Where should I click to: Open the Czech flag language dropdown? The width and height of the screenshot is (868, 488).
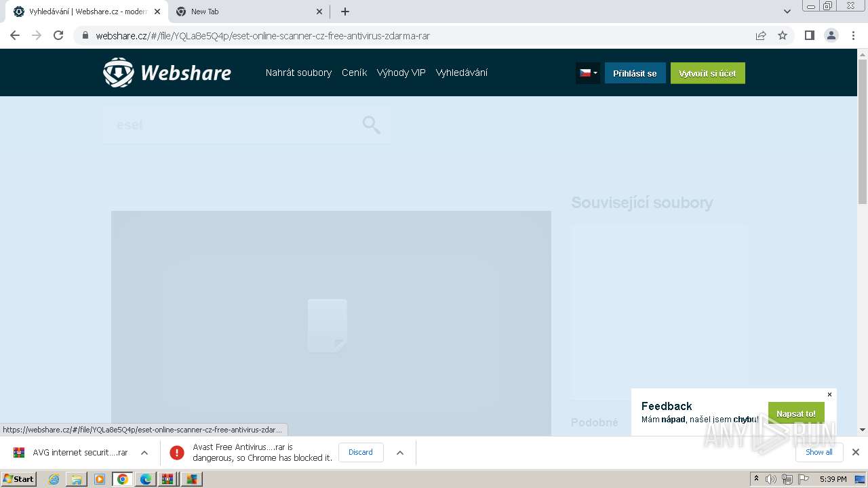click(x=587, y=73)
